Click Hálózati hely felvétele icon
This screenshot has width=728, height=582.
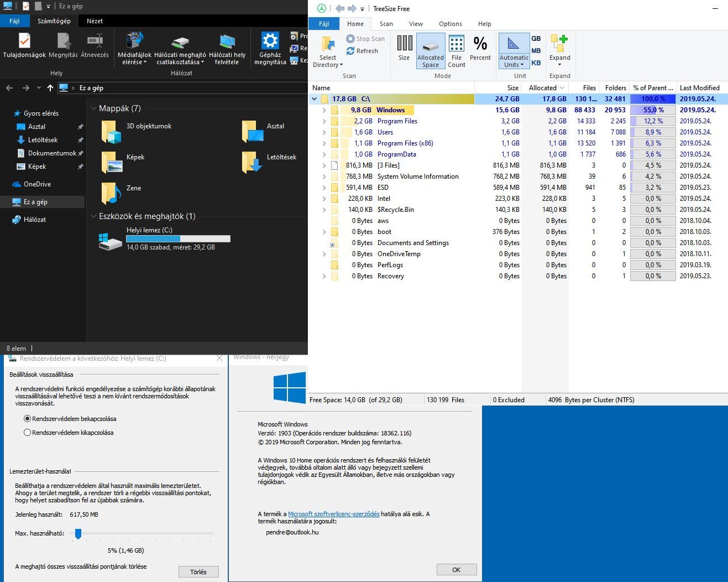pos(227,41)
